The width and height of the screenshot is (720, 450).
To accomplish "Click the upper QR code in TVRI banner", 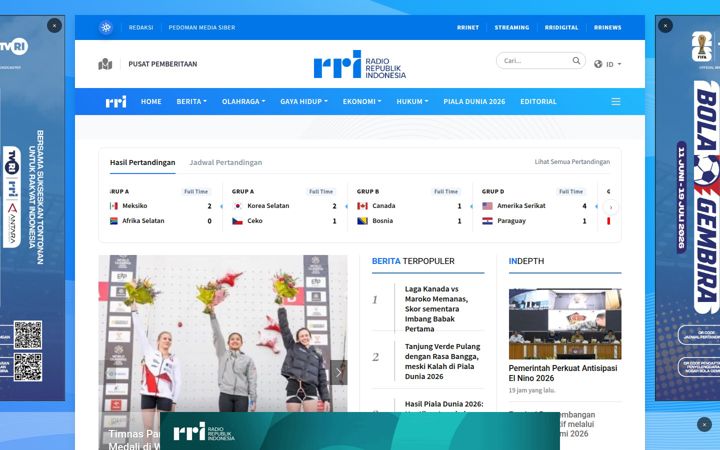I will pos(28,335).
